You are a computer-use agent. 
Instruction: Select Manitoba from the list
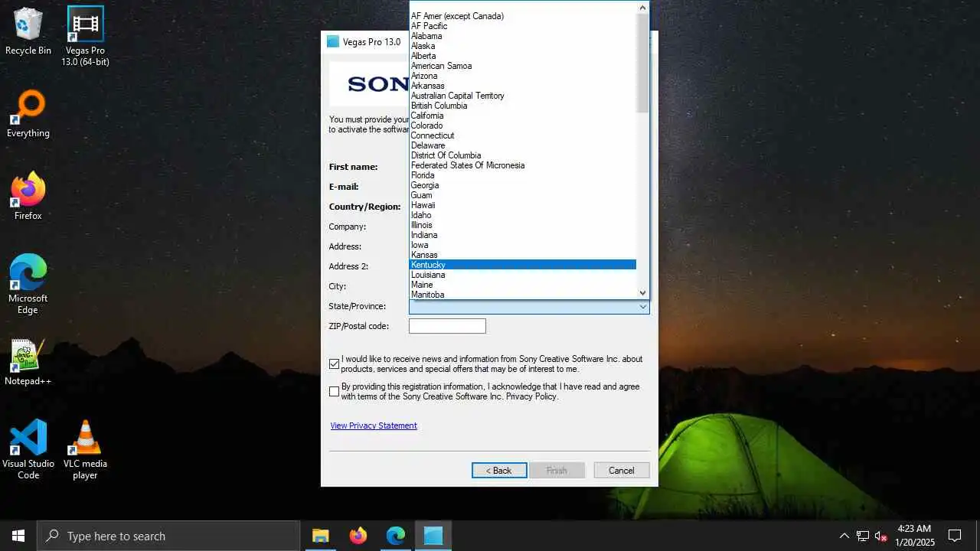[x=523, y=295]
